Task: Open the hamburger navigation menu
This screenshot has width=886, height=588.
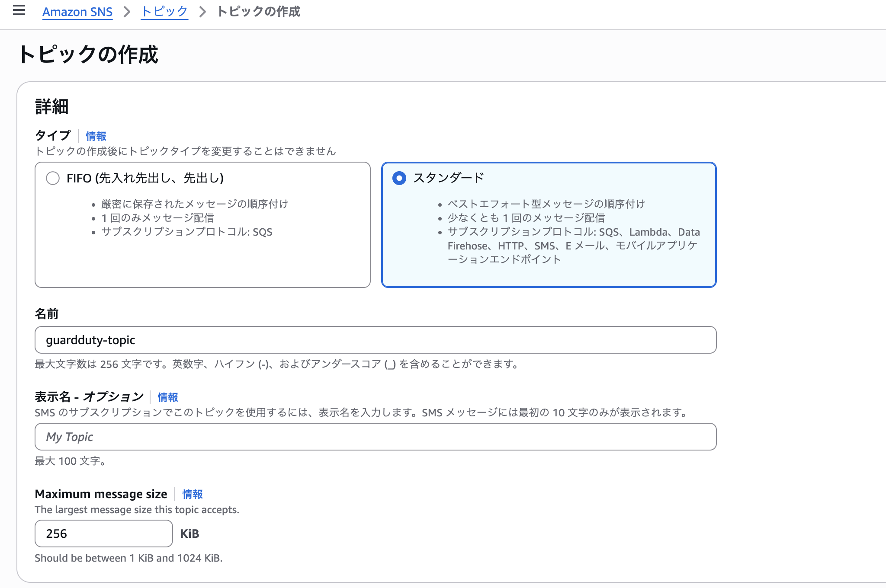Action: (19, 10)
